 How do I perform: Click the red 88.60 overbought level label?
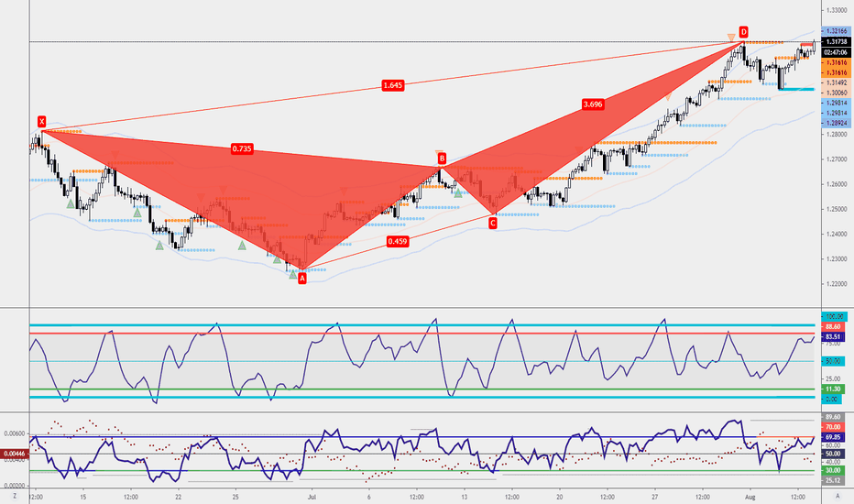[833, 327]
